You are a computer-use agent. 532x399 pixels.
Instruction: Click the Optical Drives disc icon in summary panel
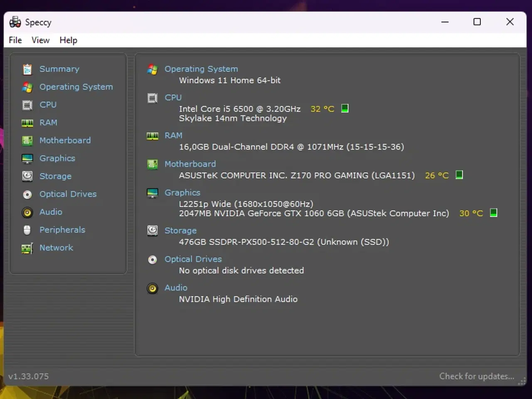(x=153, y=260)
